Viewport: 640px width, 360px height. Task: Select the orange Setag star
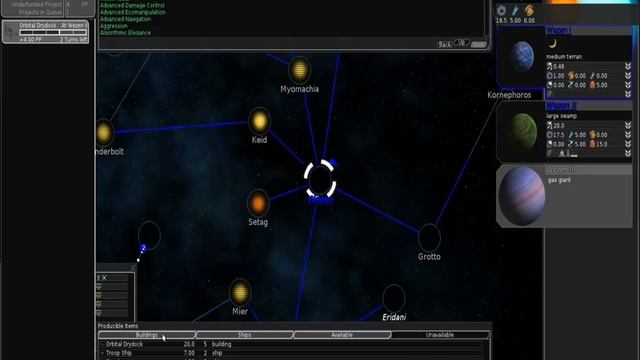[258, 203]
